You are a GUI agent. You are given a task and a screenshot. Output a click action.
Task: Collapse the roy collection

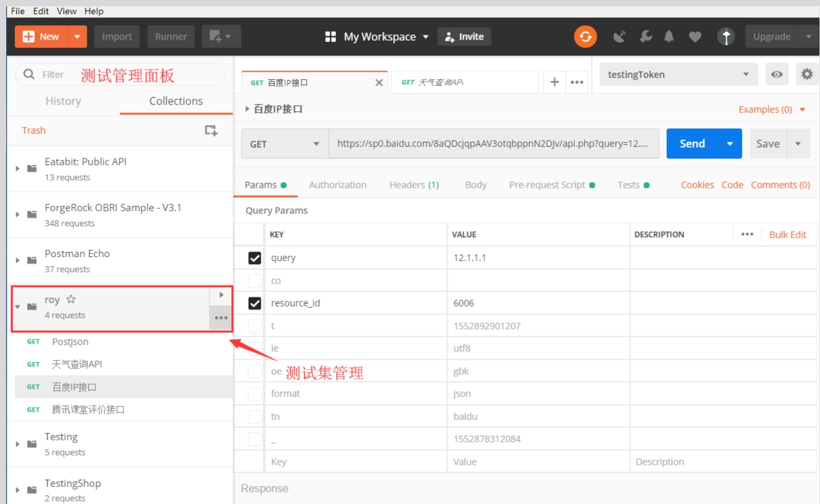tap(17, 307)
